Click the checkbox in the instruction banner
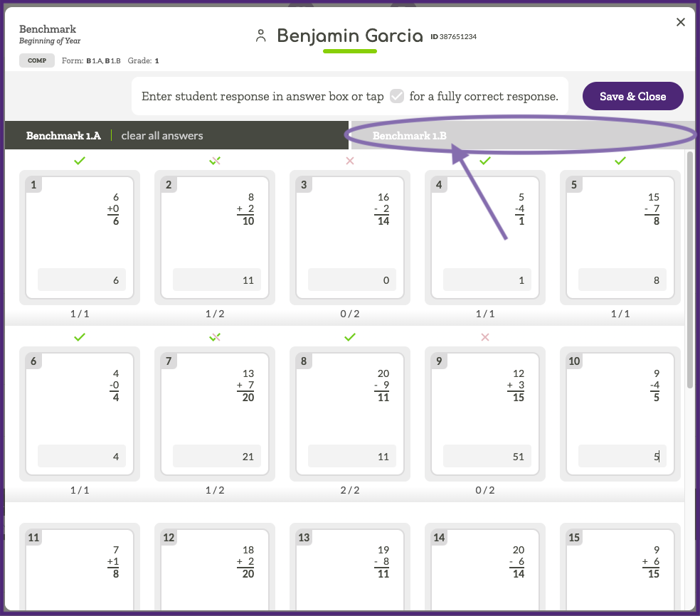This screenshot has height=616, width=700. click(x=397, y=96)
